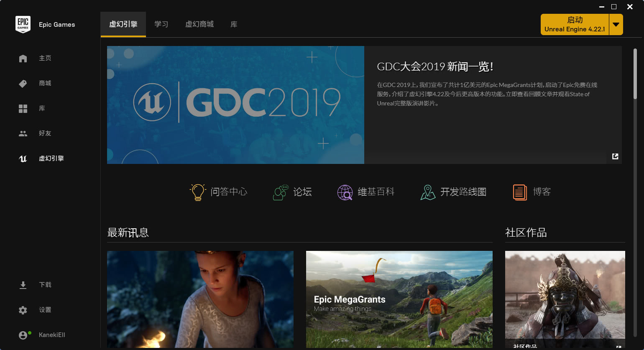This screenshot has height=350, width=644.
Task: Open the GDC 2019 banner image
Action: [x=235, y=105]
